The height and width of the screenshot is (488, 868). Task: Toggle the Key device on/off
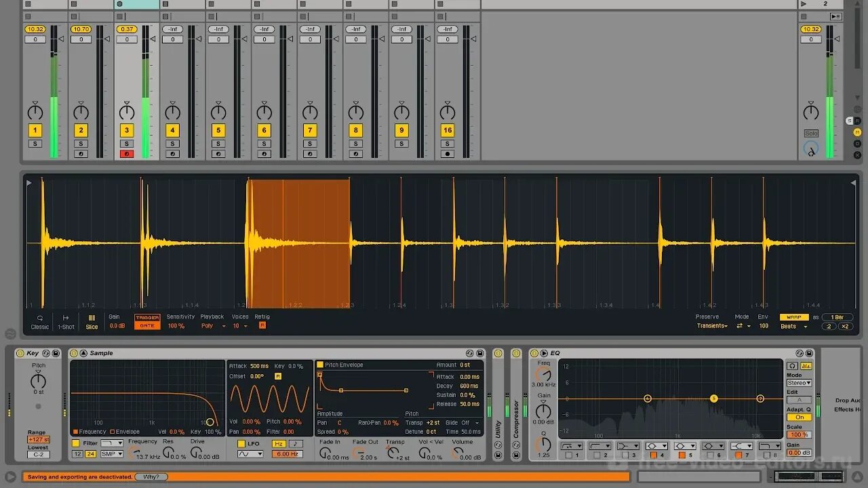(19, 353)
